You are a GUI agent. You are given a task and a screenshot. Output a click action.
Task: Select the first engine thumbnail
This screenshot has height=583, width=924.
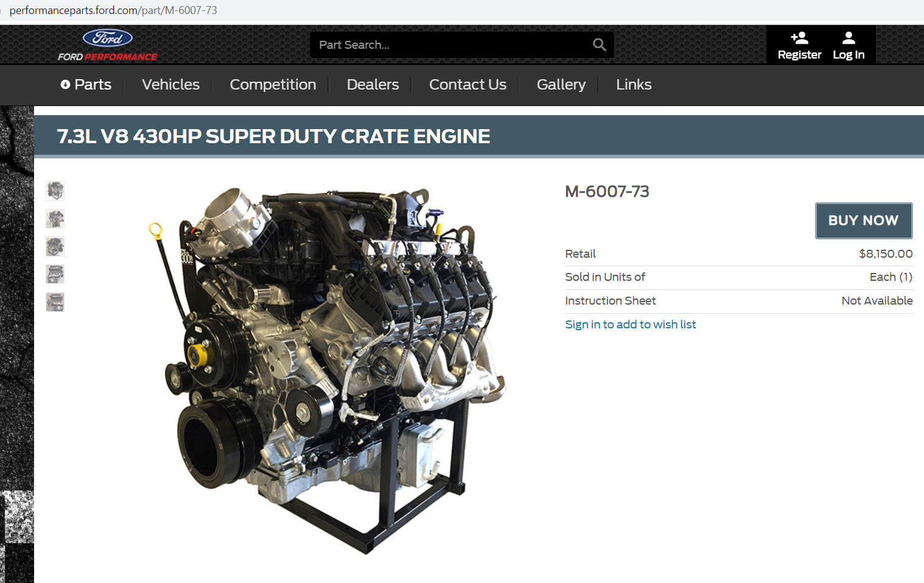(x=55, y=191)
